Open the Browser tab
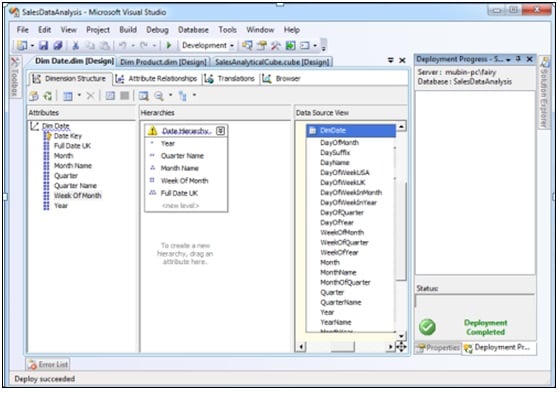The height and width of the screenshot is (394, 559). tap(282, 78)
